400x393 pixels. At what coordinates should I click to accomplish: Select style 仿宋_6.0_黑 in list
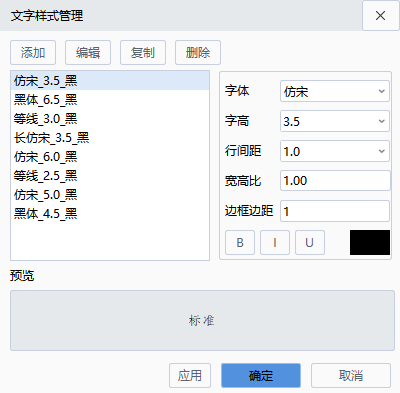click(110, 157)
